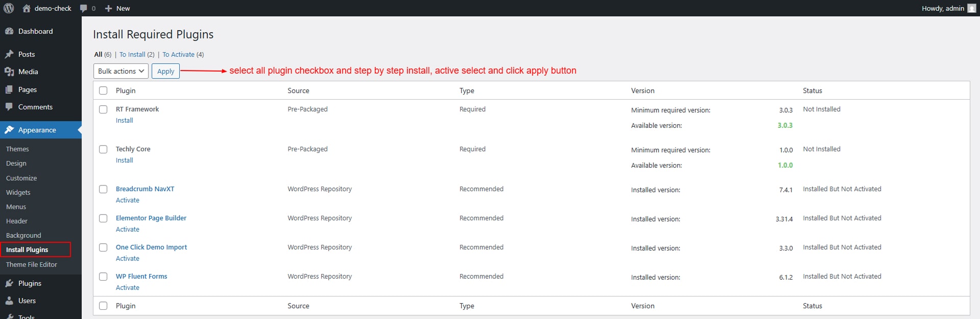Click Install under Techly Core

click(x=125, y=160)
